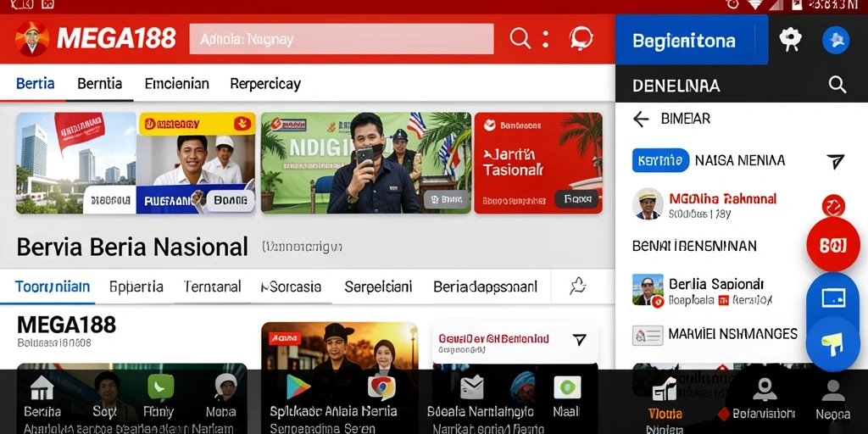
Task: Select the Bphertia category tab
Action: point(136,287)
